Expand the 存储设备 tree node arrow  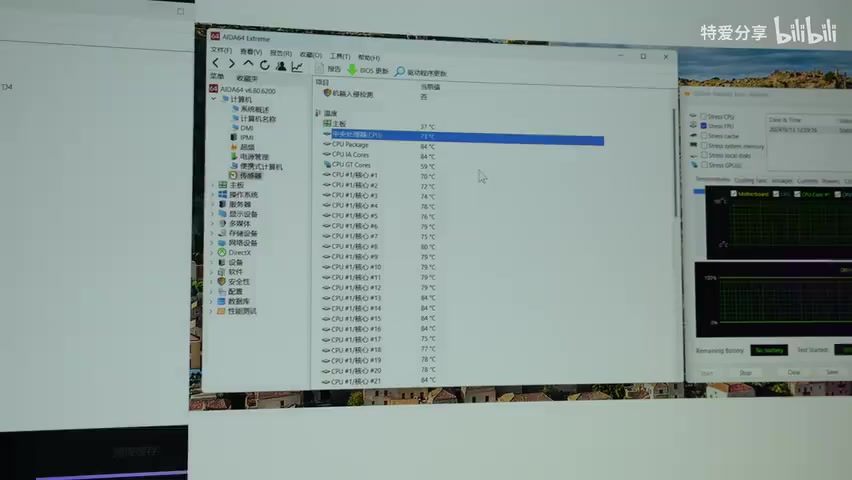(212, 233)
